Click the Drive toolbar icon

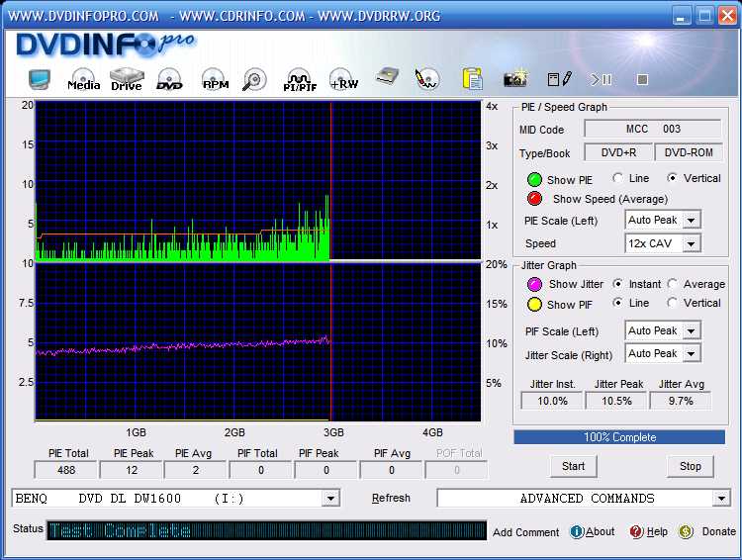pos(127,79)
